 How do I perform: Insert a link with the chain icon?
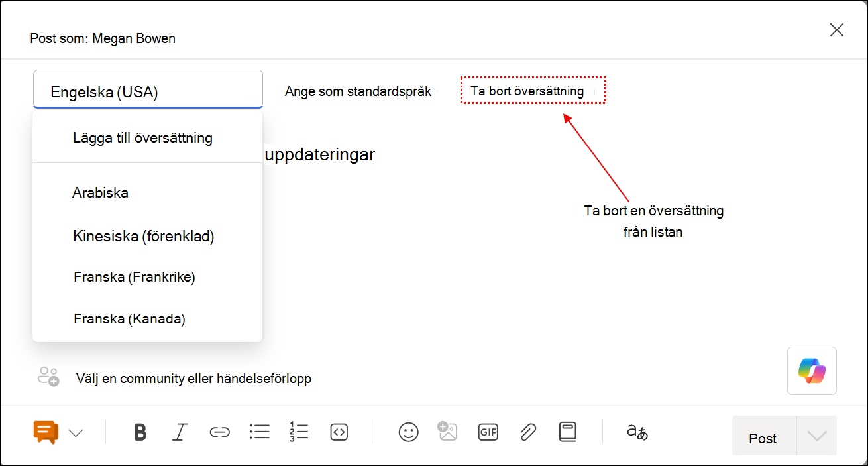pyautogui.click(x=219, y=432)
